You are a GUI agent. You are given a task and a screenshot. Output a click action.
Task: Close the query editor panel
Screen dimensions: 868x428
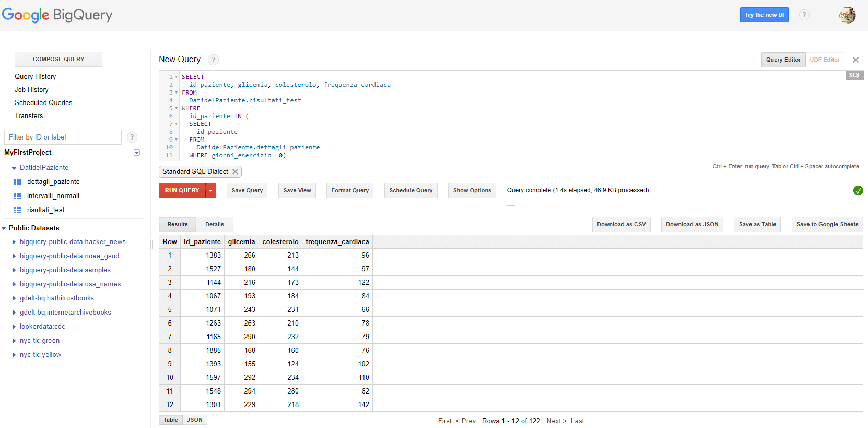pyautogui.click(x=855, y=60)
